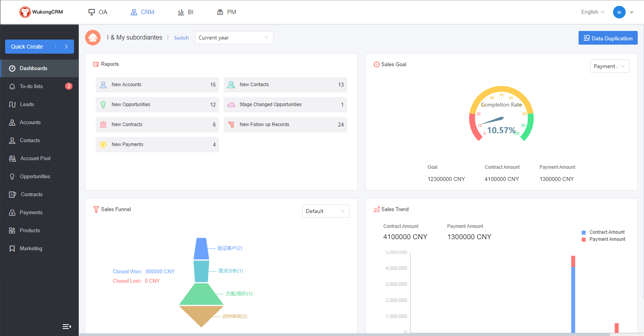Click the 12300000 CNY goal value
Screen dimensions: 644x336
pos(446,179)
